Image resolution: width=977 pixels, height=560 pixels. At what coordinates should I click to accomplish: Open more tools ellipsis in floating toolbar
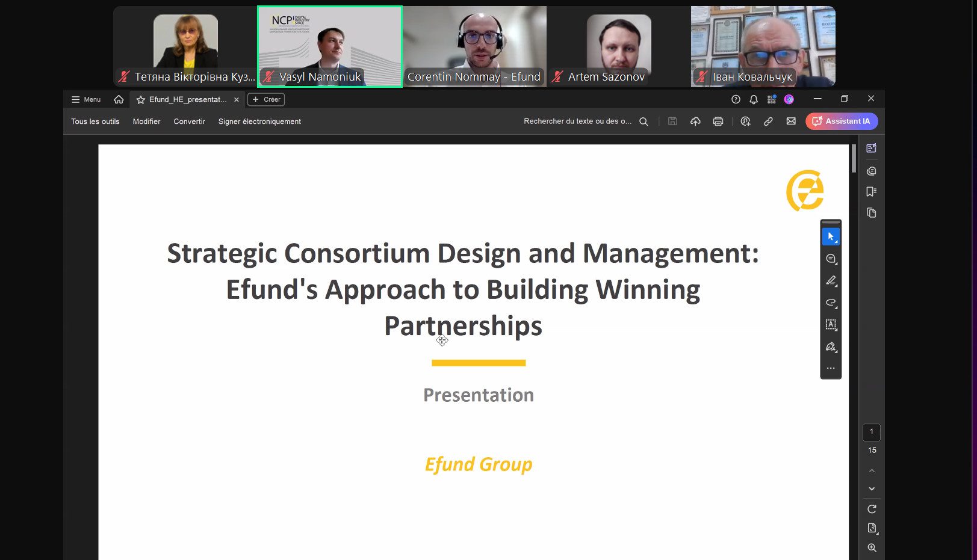[x=831, y=368]
